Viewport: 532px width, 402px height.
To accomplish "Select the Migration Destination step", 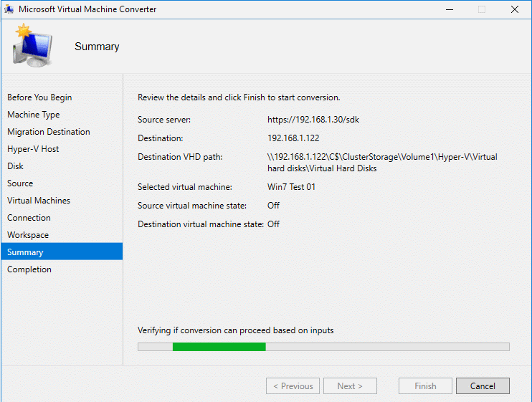I will 49,132.
